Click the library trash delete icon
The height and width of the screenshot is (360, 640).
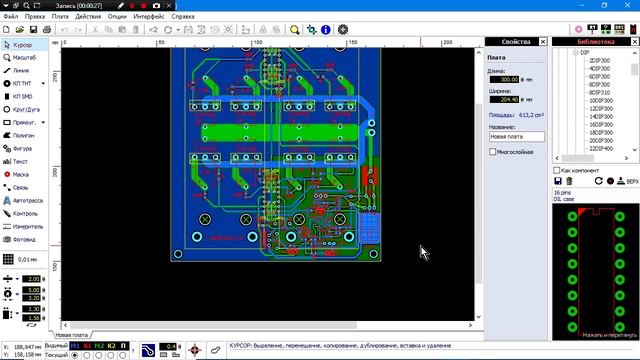[x=569, y=181]
